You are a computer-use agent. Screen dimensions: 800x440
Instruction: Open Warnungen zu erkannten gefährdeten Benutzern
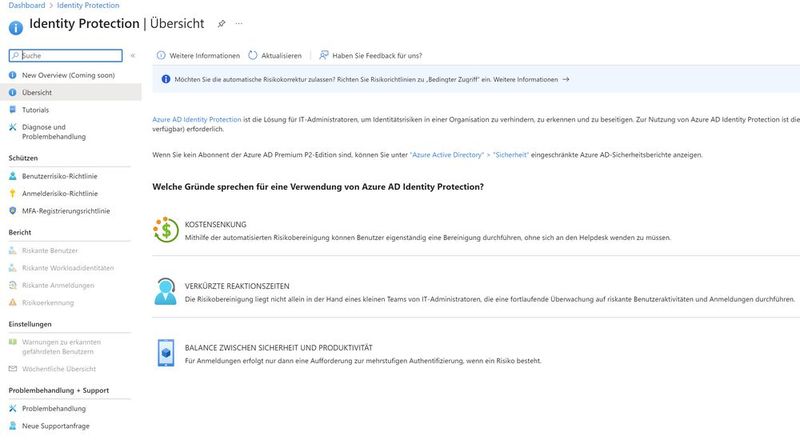(61, 347)
